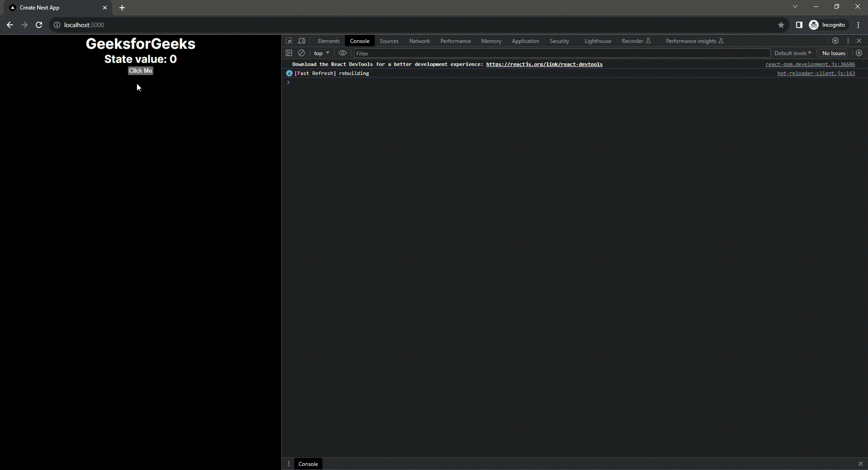
Task: Open the Default levels dropdown
Action: pyautogui.click(x=793, y=53)
